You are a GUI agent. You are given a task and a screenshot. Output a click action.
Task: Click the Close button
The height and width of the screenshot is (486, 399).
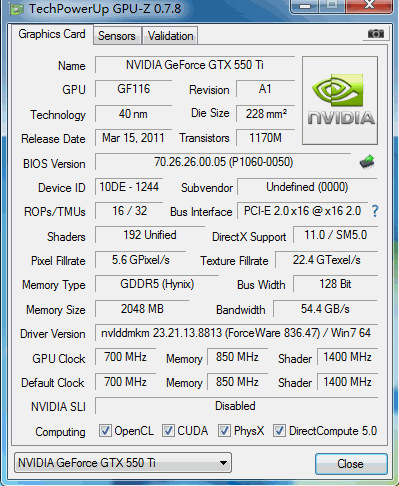351,464
